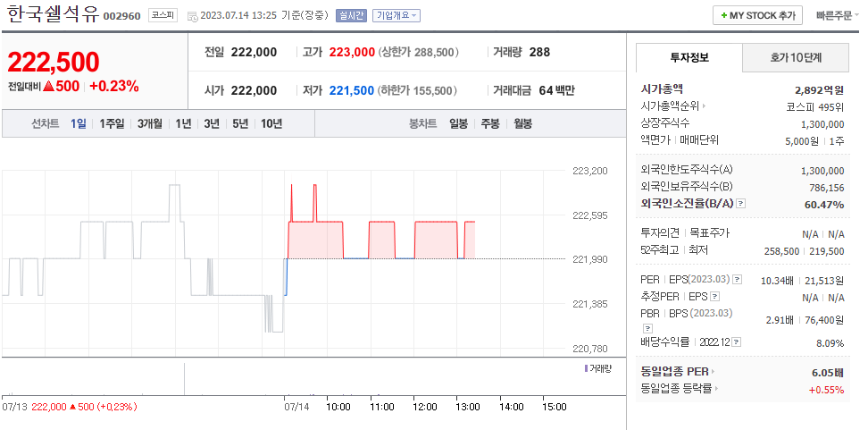Click the current price 222,500
Viewport: 868px width, 430px height.
tap(54, 62)
